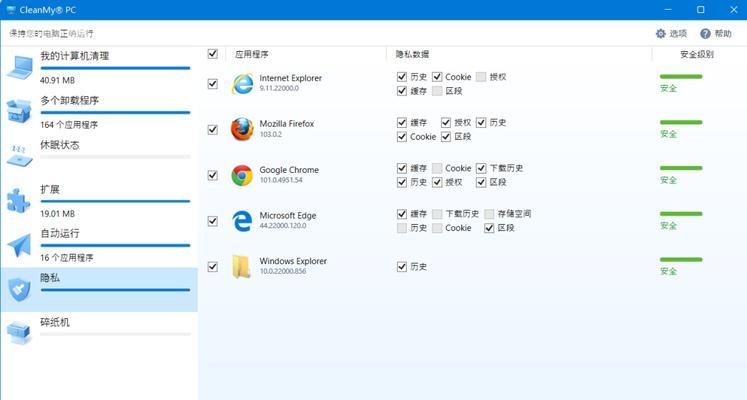This screenshot has height=400, width=747.
Task: Toggle Microsoft Edge 缓存 checkbox
Action: click(x=402, y=214)
